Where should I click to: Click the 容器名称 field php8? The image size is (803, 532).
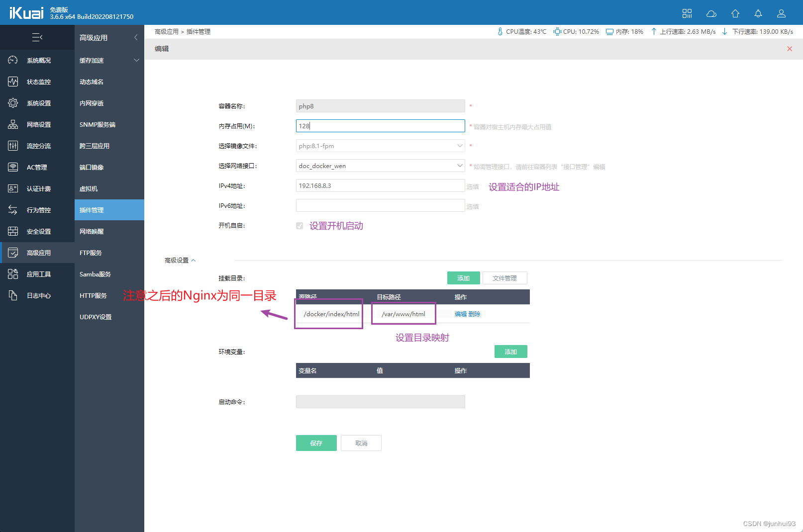381,106
